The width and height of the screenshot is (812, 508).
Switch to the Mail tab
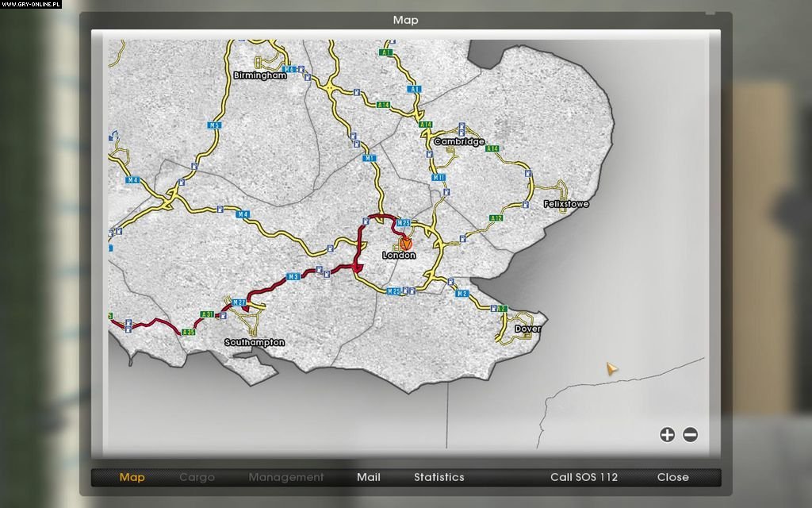click(368, 477)
